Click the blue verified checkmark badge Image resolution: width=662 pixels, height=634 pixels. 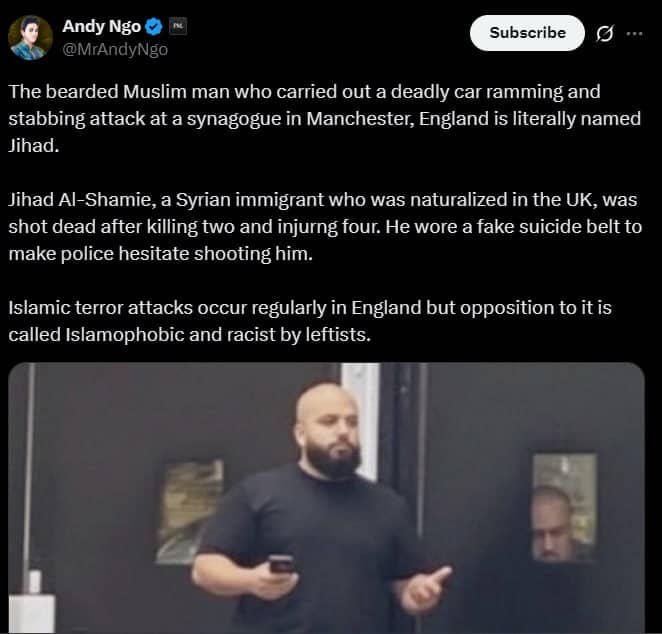pos(154,27)
